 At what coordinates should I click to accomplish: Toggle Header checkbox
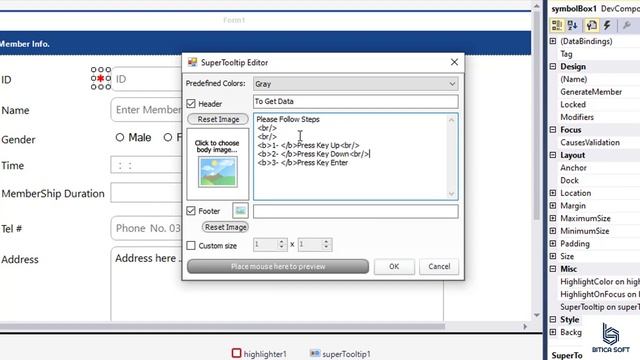click(x=191, y=104)
